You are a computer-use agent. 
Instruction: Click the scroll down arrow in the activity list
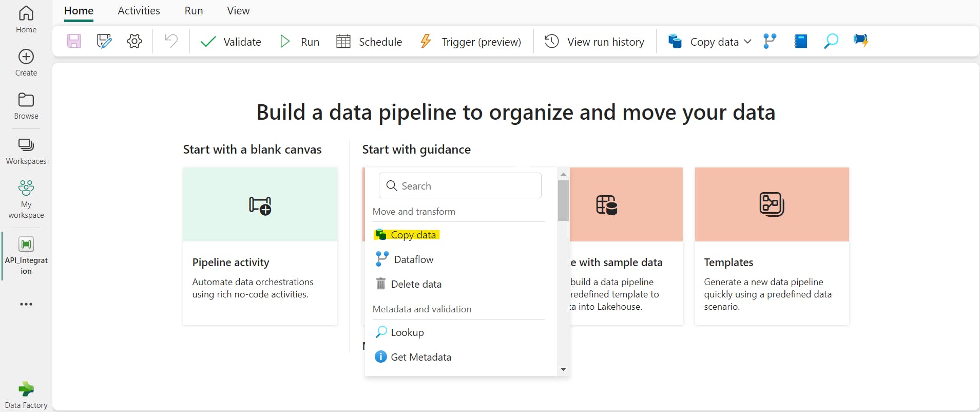point(563,369)
